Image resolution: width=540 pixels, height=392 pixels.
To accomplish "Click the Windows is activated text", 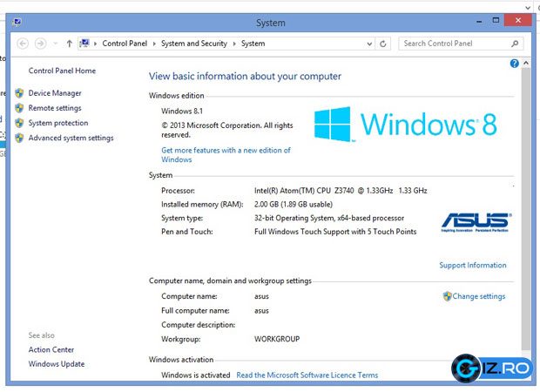I will tap(196, 375).
